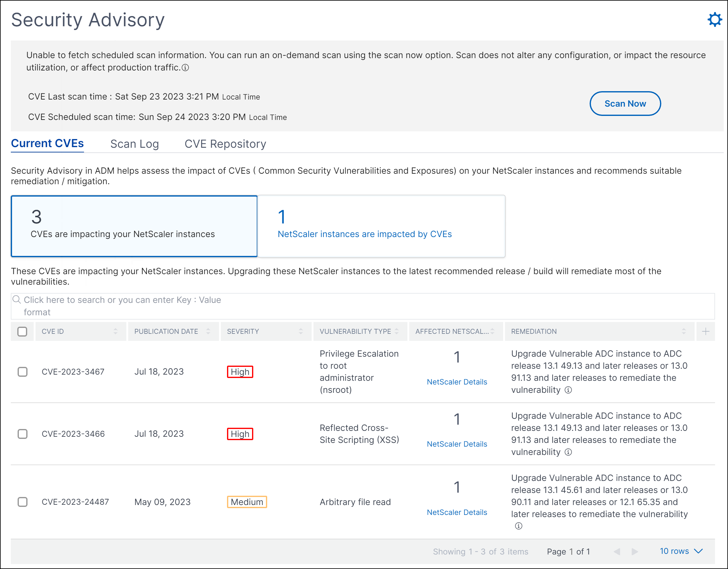
Task: Open NetScaler Details for CVE-2023-3466
Action: tap(457, 444)
